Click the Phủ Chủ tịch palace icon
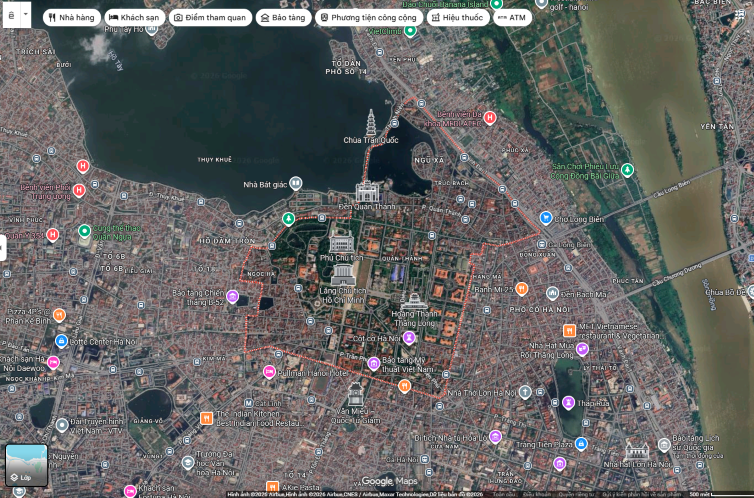This screenshot has width=754, height=498. (341, 241)
